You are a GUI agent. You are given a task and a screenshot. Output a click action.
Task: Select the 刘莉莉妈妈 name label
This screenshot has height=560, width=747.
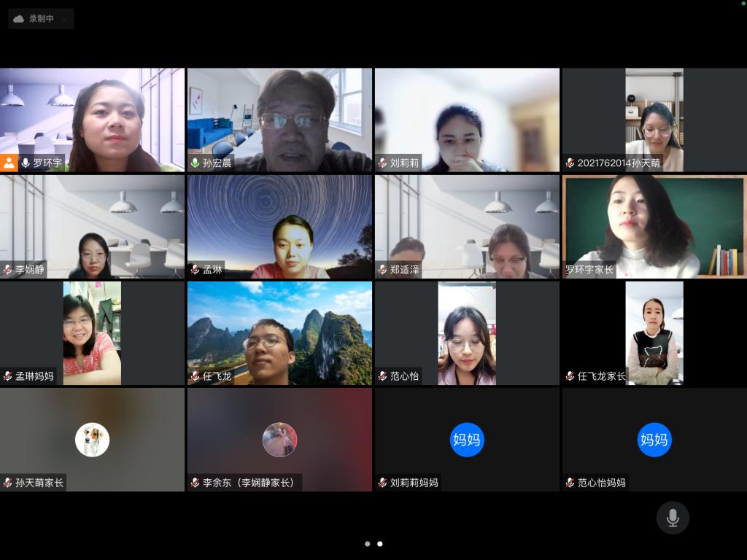point(414,483)
